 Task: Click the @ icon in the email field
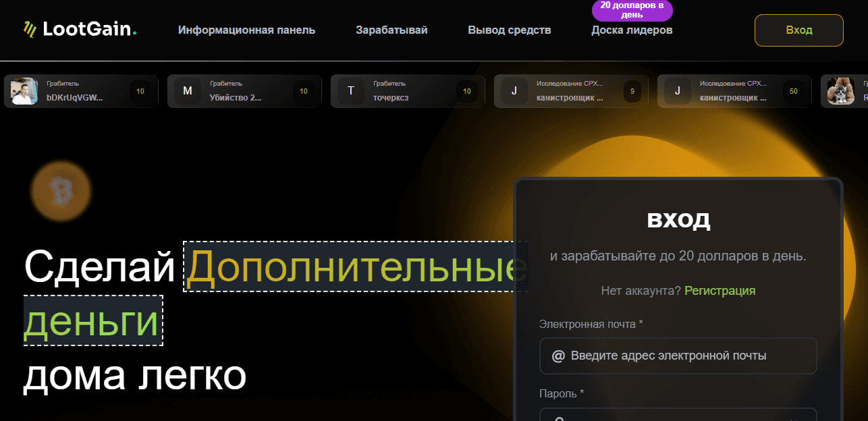[x=557, y=356]
